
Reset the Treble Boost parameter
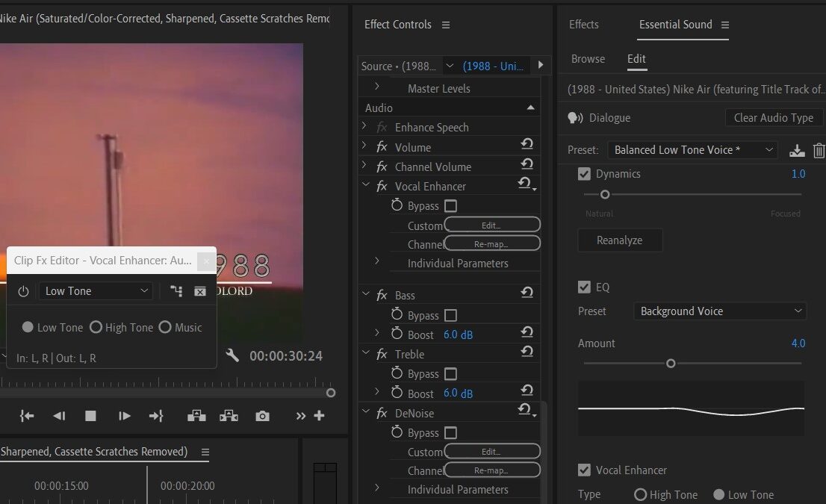click(x=527, y=391)
